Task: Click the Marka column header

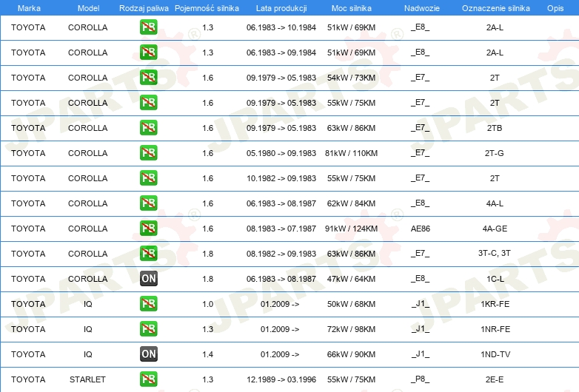Action: (29, 8)
